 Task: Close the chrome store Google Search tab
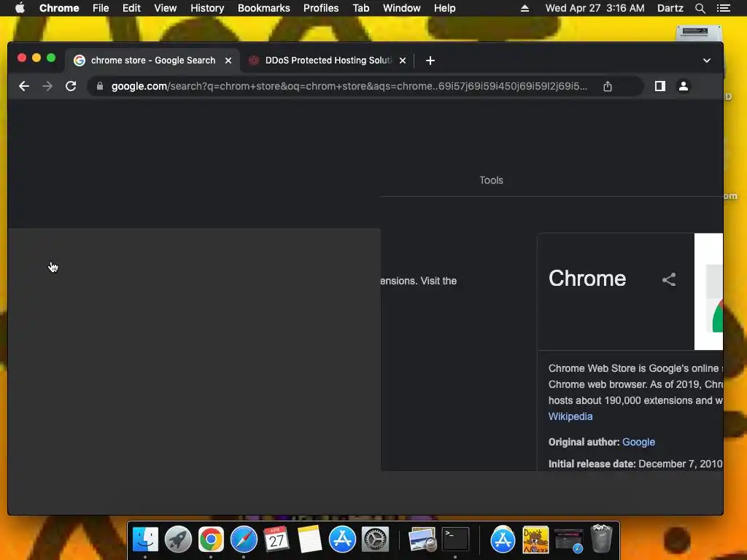pyautogui.click(x=228, y=61)
